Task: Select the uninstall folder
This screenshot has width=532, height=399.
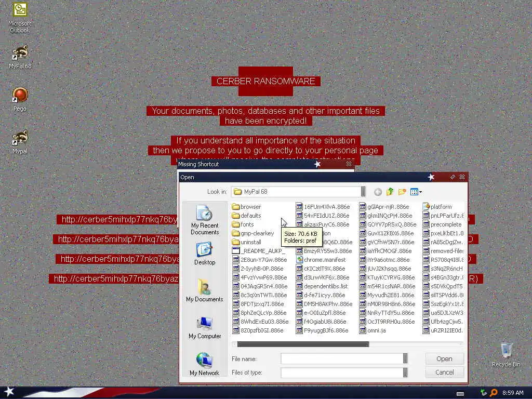Action: click(247, 242)
